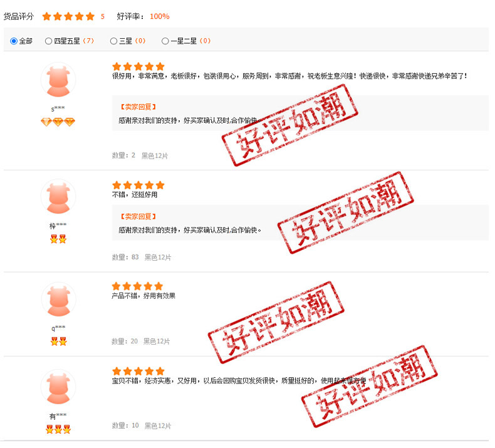This screenshot has width=495, height=448.
Task: Click the 100% 好评率 value
Action: pyautogui.click(x=159, y=16)
